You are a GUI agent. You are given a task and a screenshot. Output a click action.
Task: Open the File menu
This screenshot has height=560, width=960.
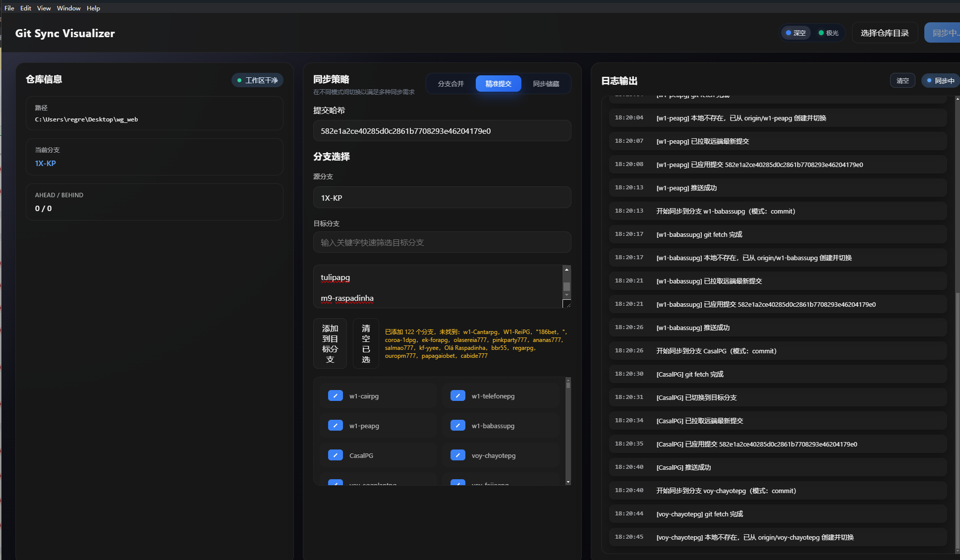pyautogui.click(x=9, y=8)
